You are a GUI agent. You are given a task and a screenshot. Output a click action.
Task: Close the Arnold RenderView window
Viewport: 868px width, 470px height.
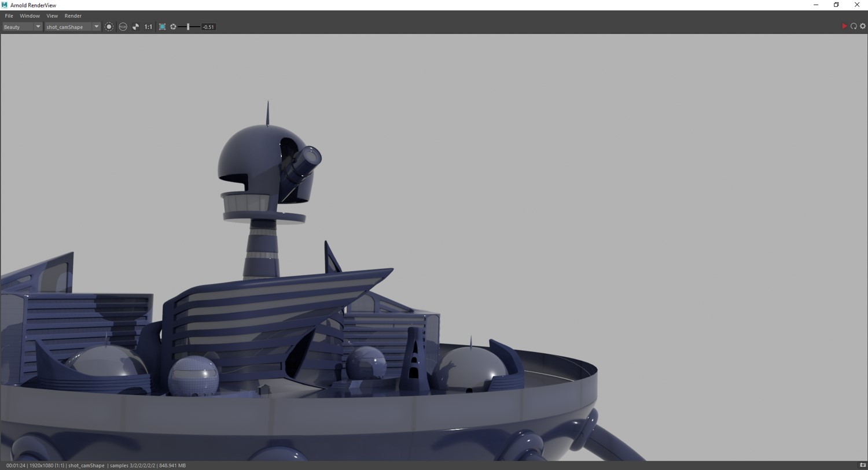click(x=857, y=5)
